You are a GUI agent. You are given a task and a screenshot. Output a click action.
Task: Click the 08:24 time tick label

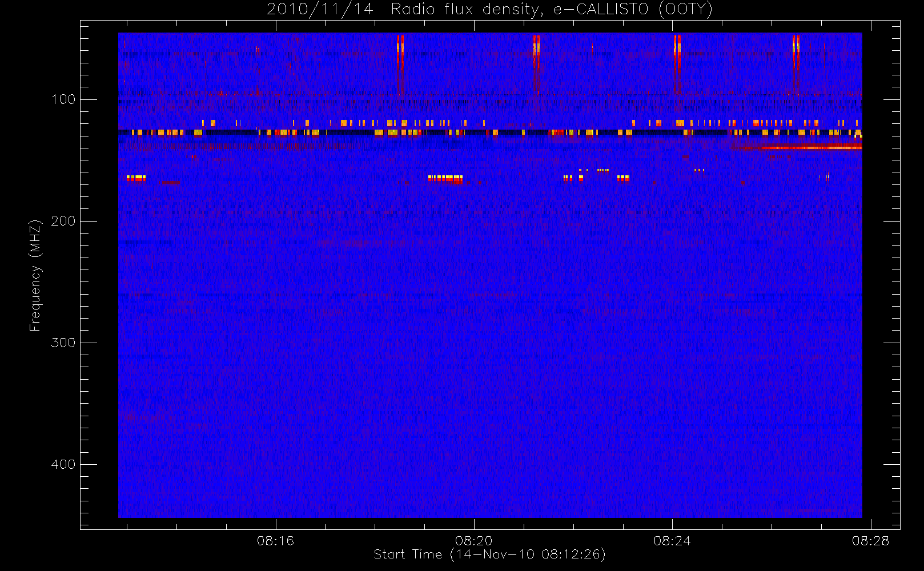click(x=672, y=541)
